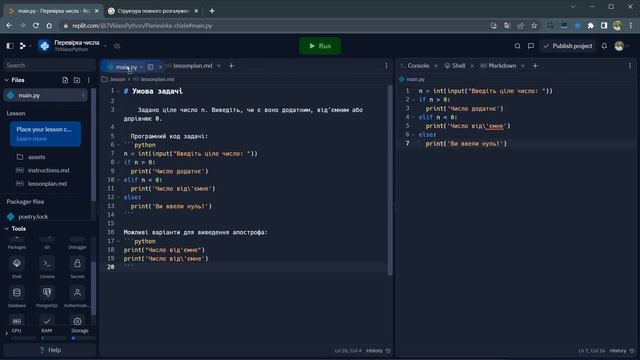The width and height of the screenshot is (640, 360).
Task: Click the browser address bar
Action: point(273,25)
